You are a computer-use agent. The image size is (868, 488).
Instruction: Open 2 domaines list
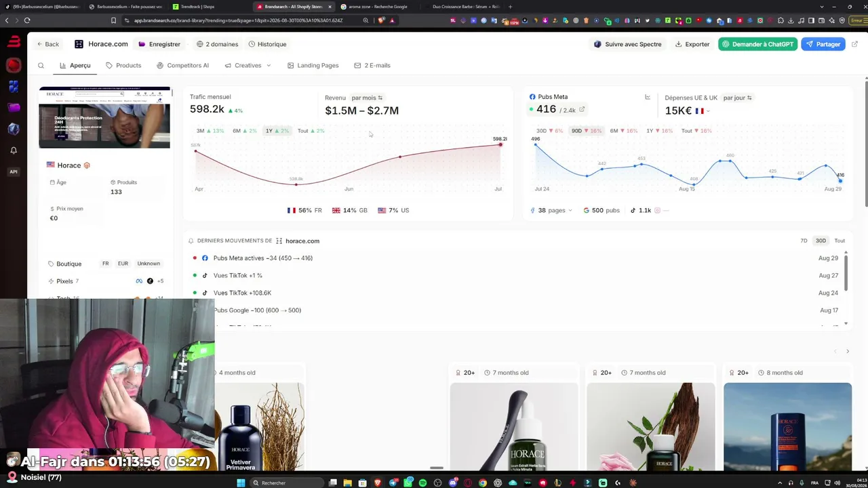click(217, 44)
